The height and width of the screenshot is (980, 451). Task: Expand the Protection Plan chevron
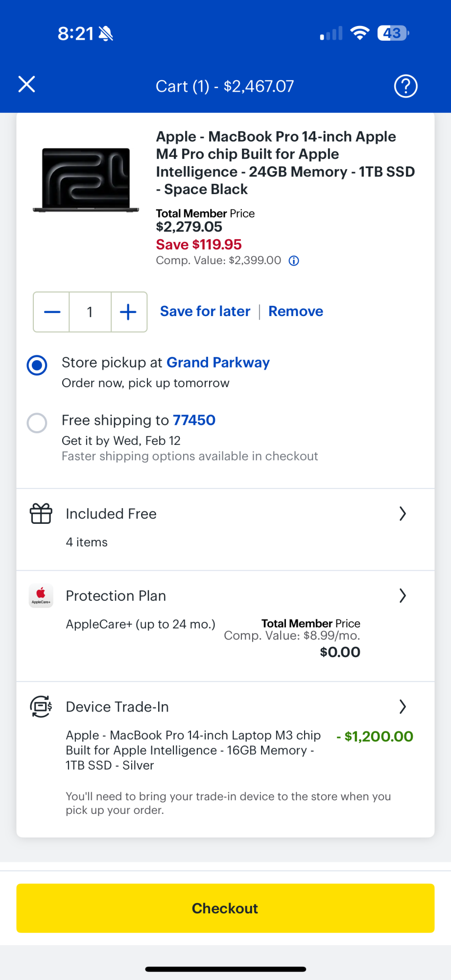[403, 596]
